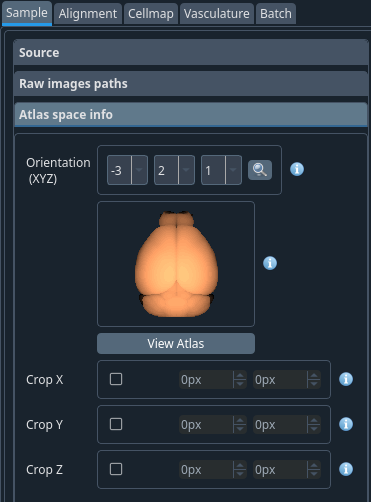Open the Vasculature tab
Image resolution: width=371 pixels, height=502 pixels.
click(x=217, y=14)
